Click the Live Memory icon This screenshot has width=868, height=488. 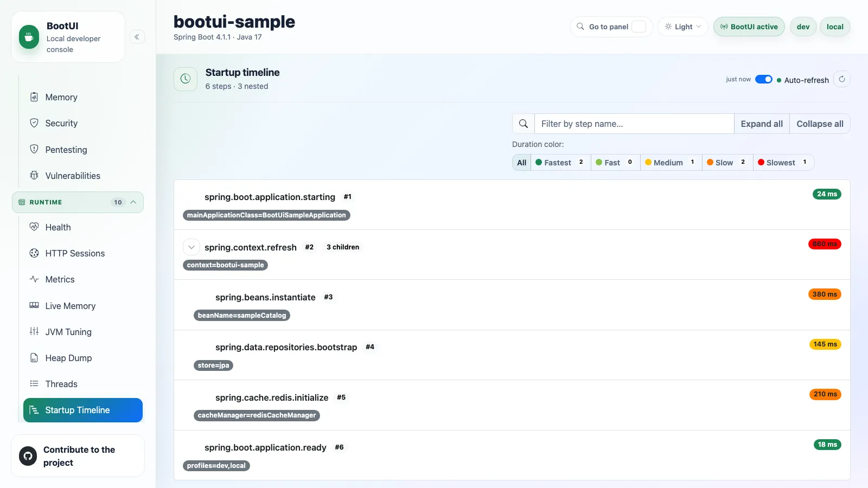pos(34,305)
